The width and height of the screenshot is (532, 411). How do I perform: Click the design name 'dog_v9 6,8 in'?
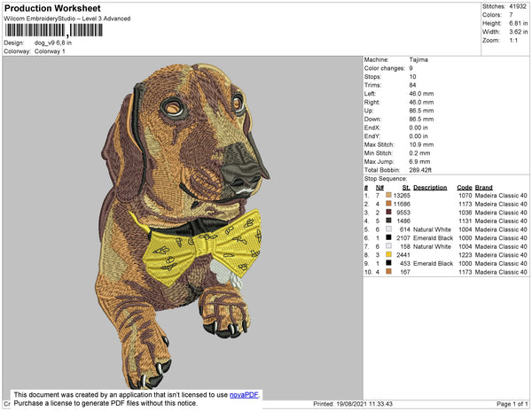point(53,43)
